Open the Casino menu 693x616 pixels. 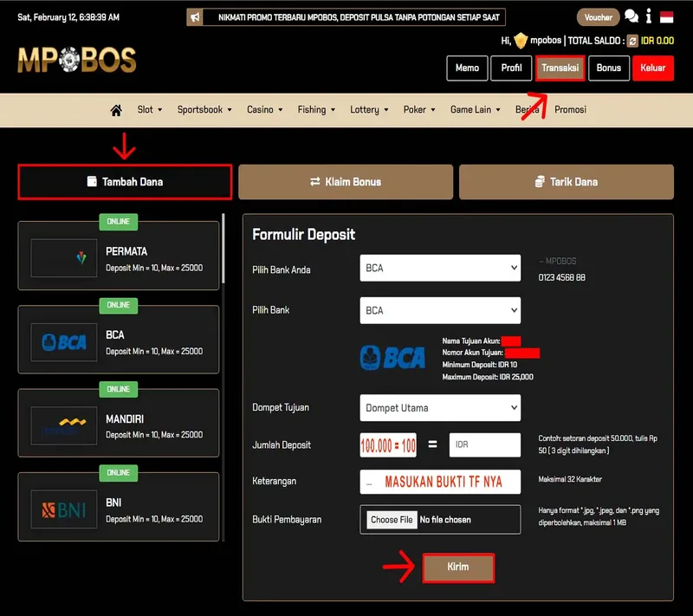(x=264, y=109)
